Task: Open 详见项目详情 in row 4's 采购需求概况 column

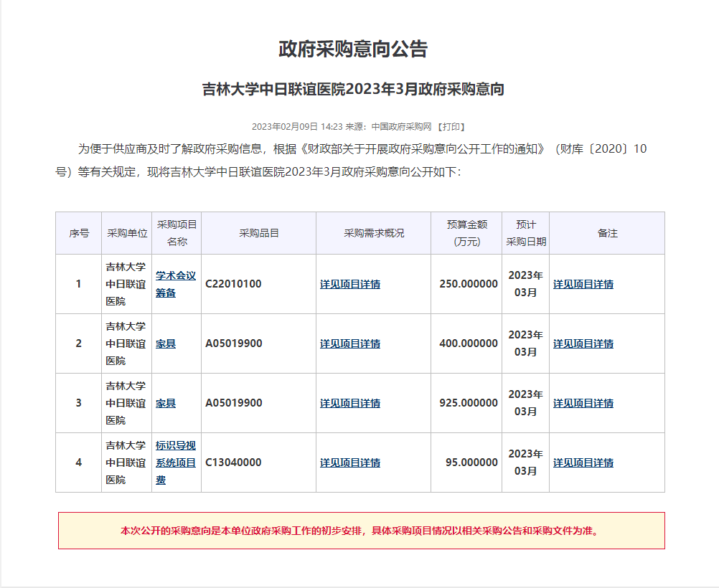Action: tap(350, 463)
